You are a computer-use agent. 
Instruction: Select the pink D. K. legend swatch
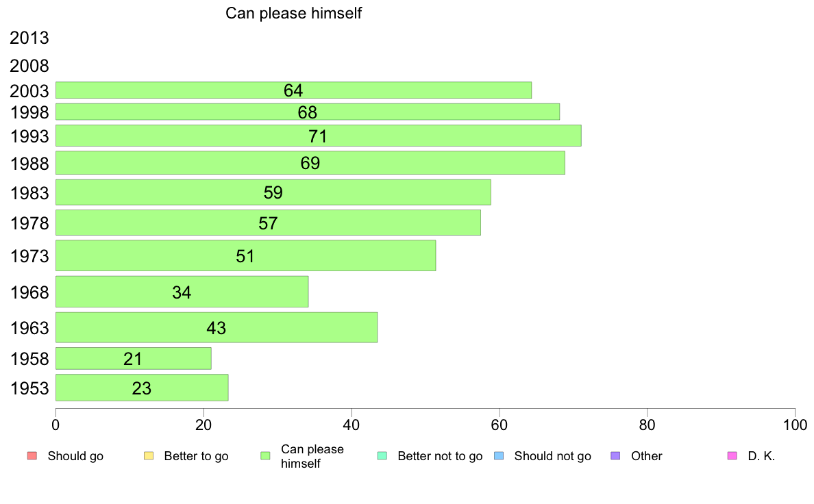click(732, 456)
